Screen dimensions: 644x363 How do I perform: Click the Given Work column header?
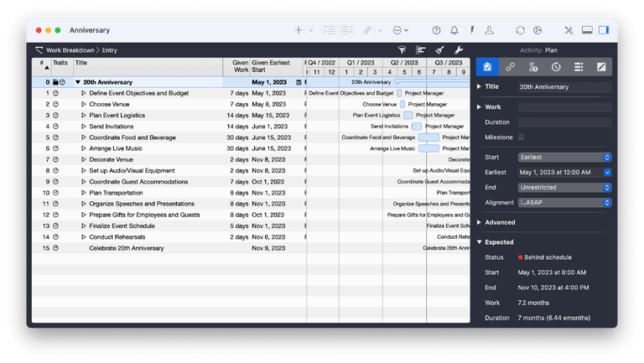(x=240, y=65)
